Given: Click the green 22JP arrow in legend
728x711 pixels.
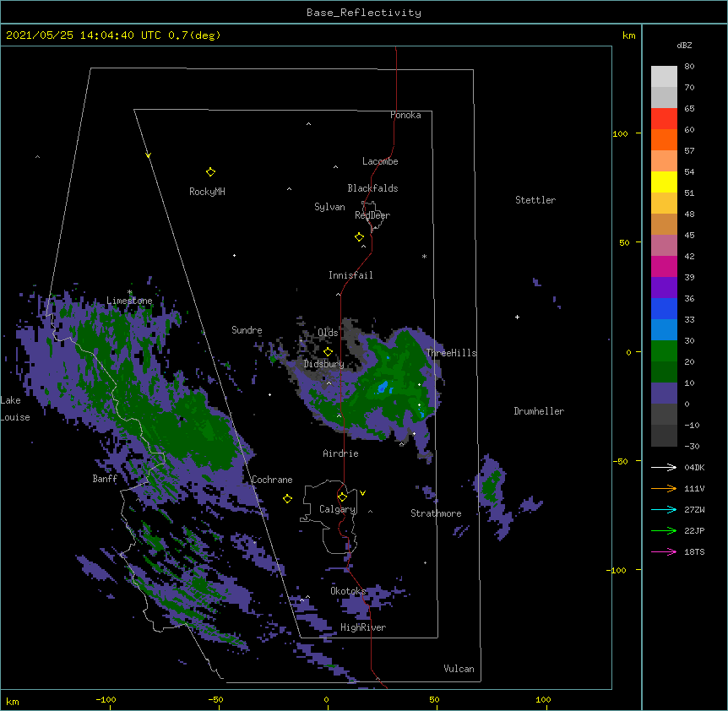Looking at the screenshot, I should (x=664, y=530).
